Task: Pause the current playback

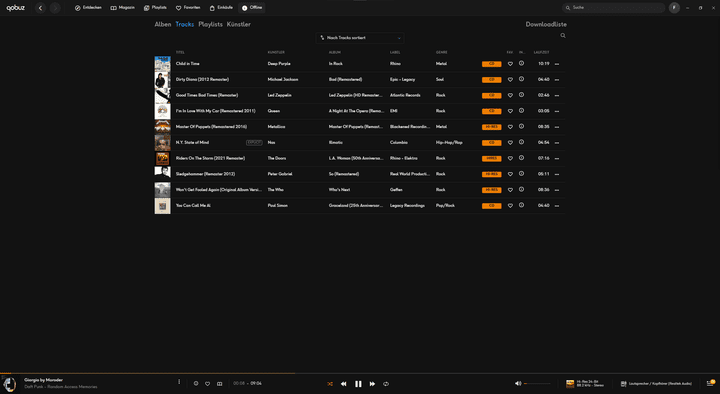Action: pyautogui.click(x=358, y=384)
